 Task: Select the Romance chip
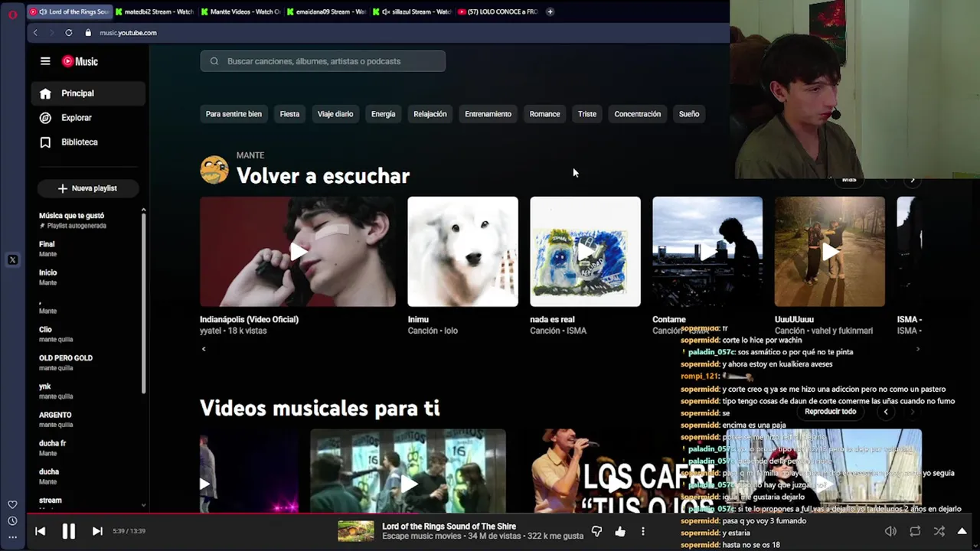pyautogui.click(x=544, y=114)
